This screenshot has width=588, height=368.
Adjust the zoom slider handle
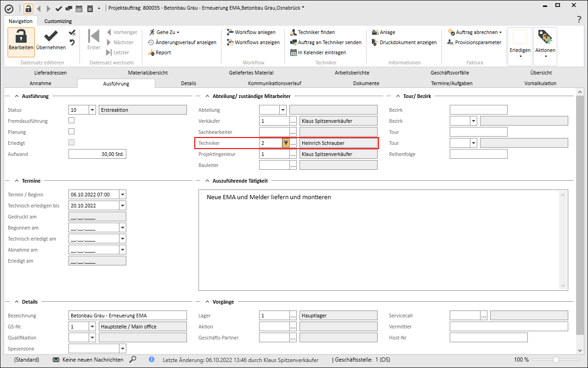pos(556,360)
